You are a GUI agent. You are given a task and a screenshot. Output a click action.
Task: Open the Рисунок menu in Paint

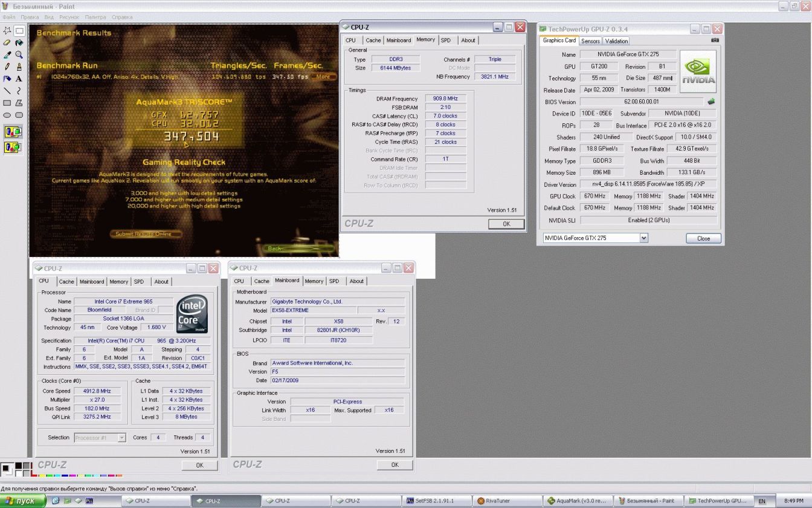(x=69, y=17)
